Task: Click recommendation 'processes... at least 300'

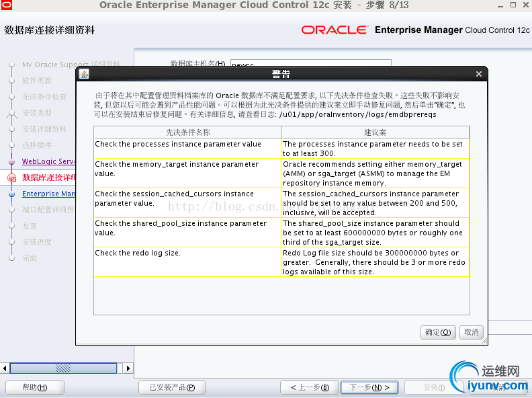Action: click(x=375, y=148)
